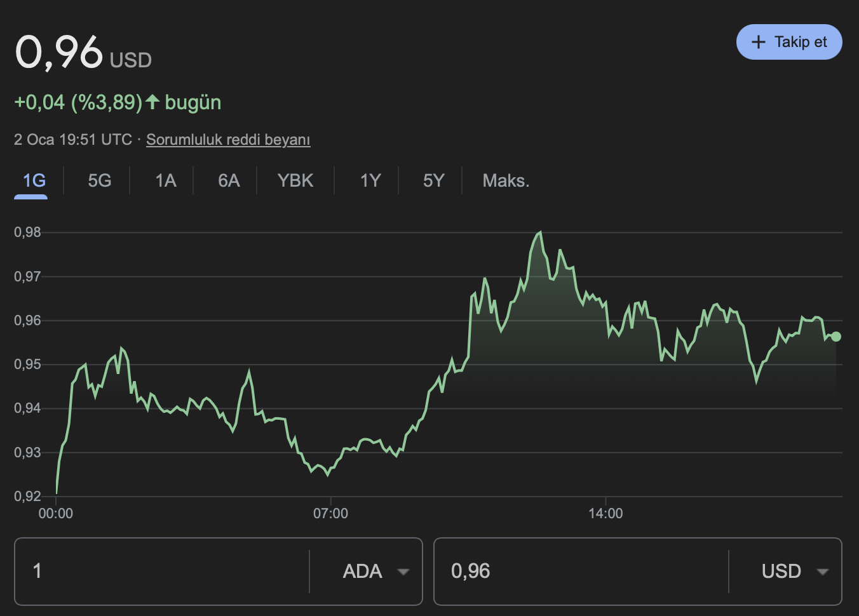Select the 5Y time range tab
This screenshot has height=616, width=859.
point(433,181)
